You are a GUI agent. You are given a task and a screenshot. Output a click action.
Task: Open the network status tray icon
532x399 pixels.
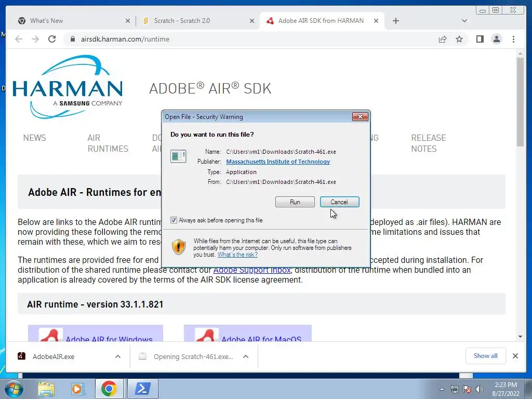point(454,389)
